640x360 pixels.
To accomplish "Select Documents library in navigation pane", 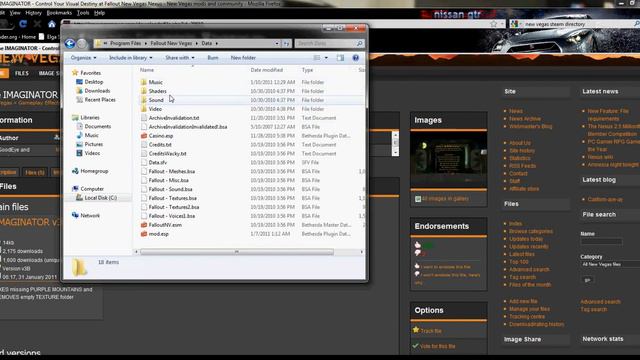I will [x=98, y=127].
